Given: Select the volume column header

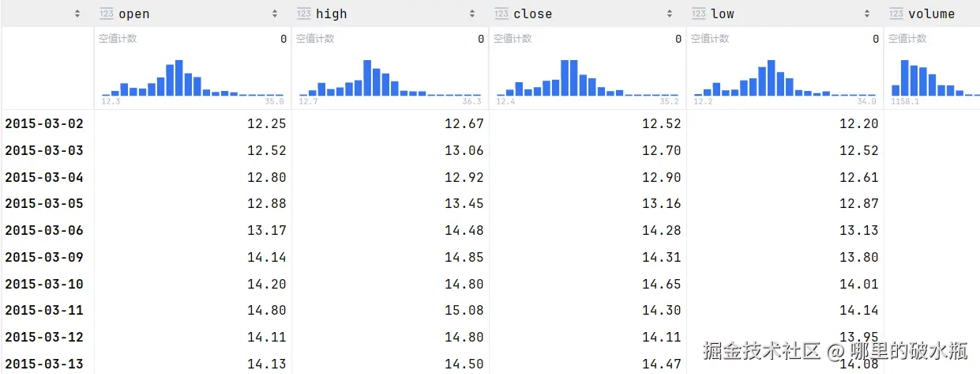Looking at the screenshot, I should [932, 13].
